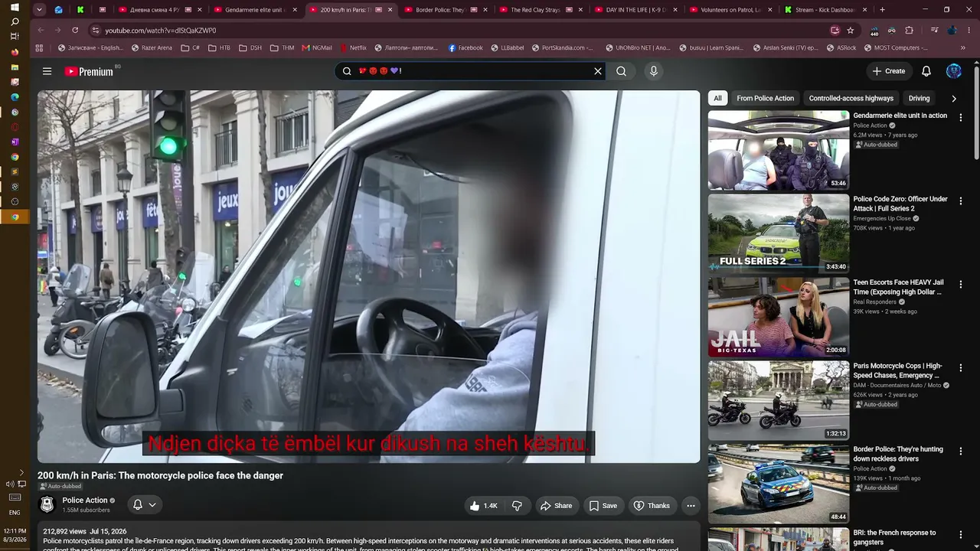Switch to The Red Clay Strays tab
The width and height of the screenshot is (980, 551).
tap(542, 10)
